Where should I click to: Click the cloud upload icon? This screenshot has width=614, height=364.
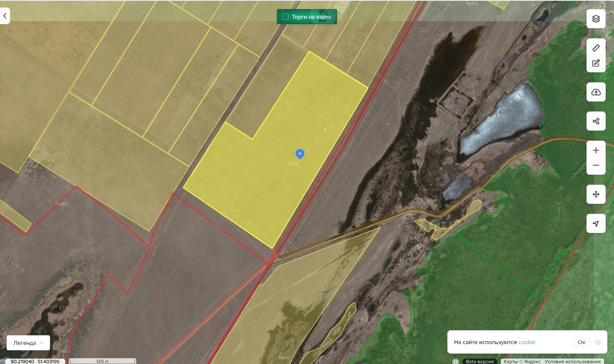[596, 92]
